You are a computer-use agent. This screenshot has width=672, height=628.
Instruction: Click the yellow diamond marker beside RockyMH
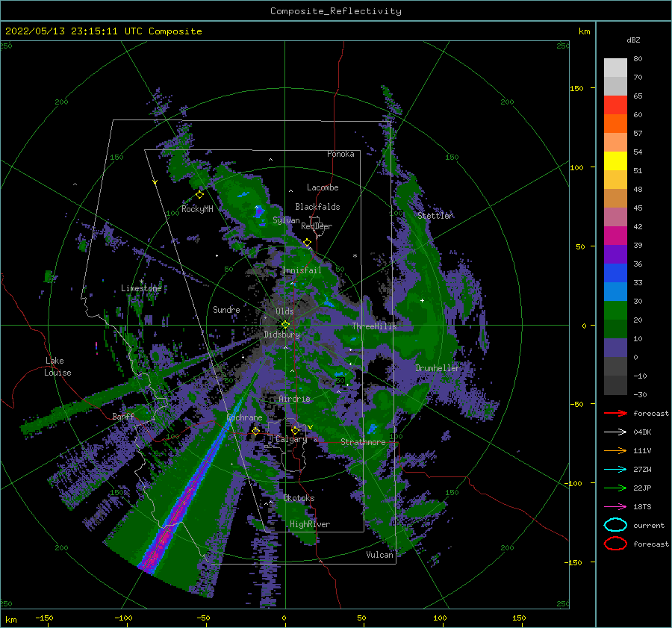coord(199,195)
